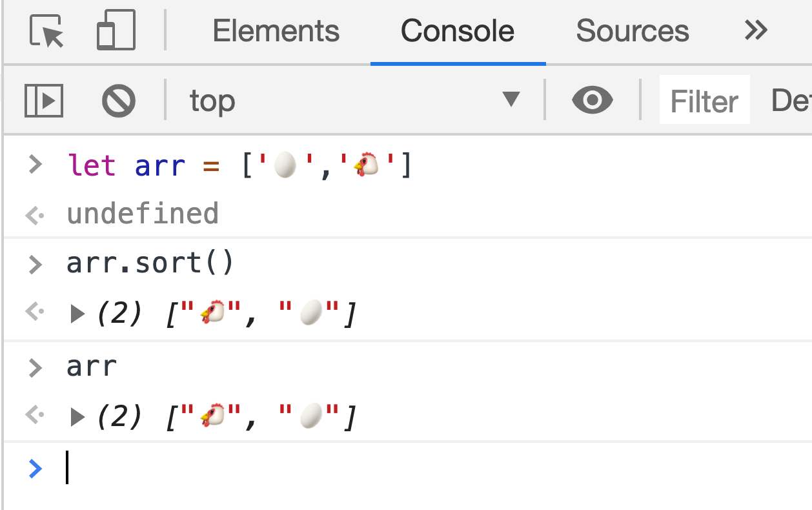Click the egg emoji in last output
Screen dimensions: 812x510
point(311,418)
